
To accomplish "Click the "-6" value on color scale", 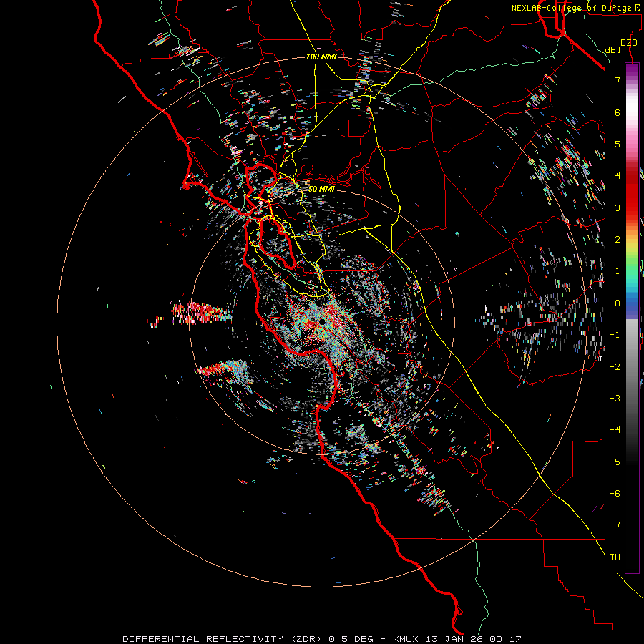I will [615, 494].
